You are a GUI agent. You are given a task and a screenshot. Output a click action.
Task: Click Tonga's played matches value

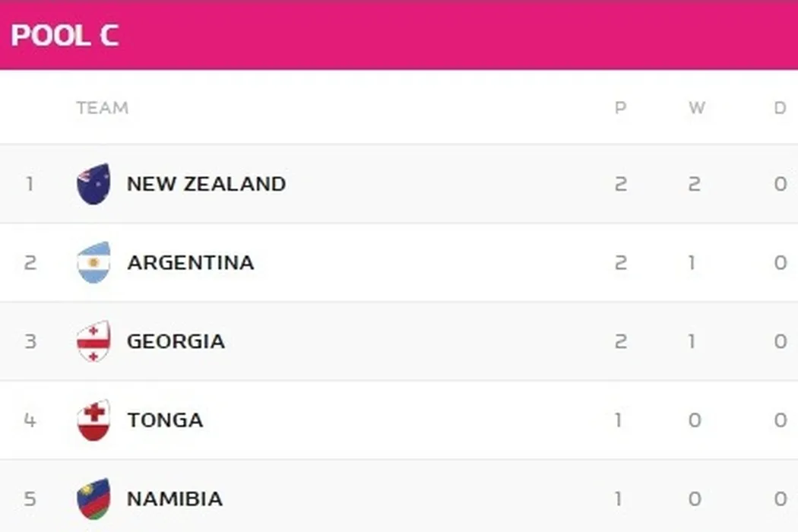619,420
